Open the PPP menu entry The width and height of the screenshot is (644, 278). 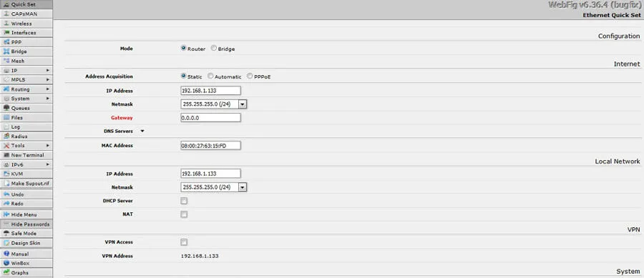[x=26, y=42]
